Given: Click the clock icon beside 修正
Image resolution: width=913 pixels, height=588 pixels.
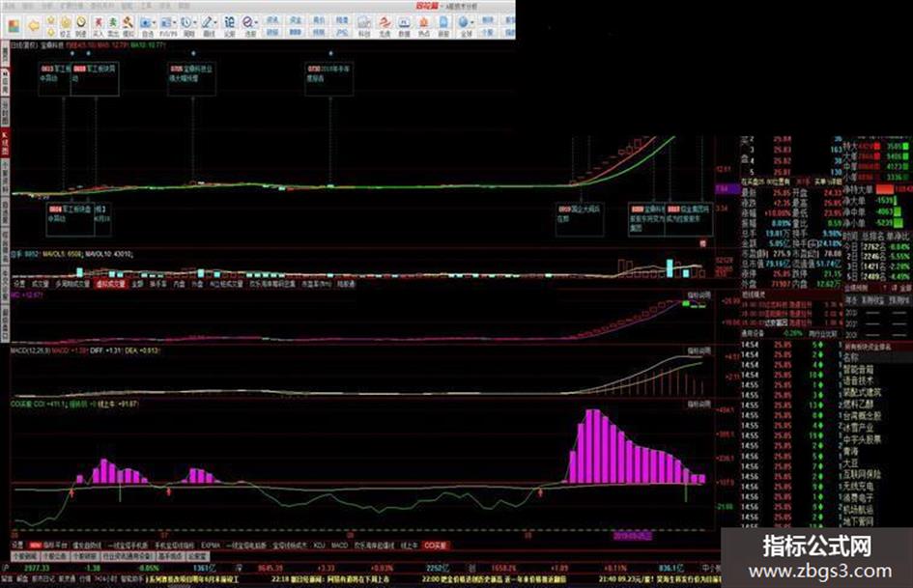Looking at the screenshot, I should click(81, 26).
